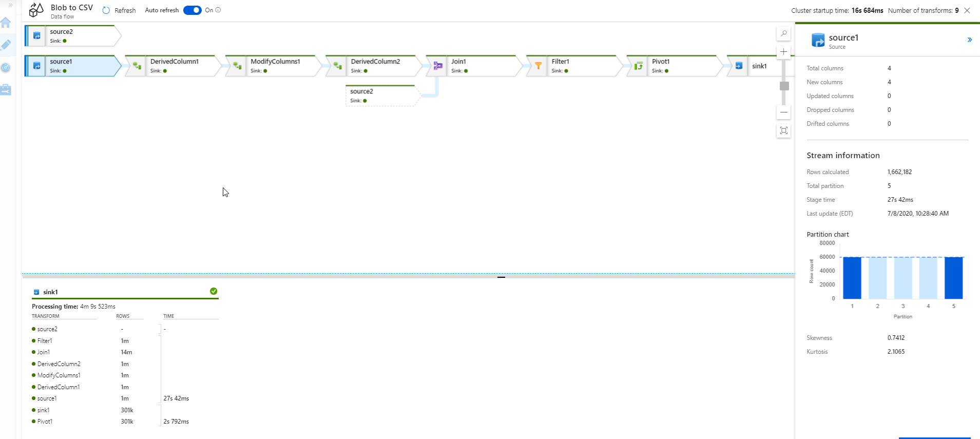Click the TRANSFORM column header
The width and height of the screenshot is (980, 439).
click(x=46, y=316)
